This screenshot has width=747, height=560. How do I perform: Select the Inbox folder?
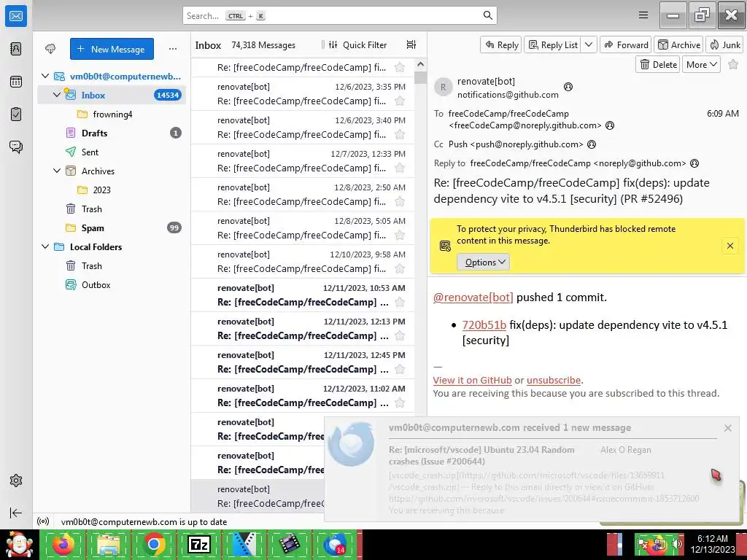click(x=112, y=95)
